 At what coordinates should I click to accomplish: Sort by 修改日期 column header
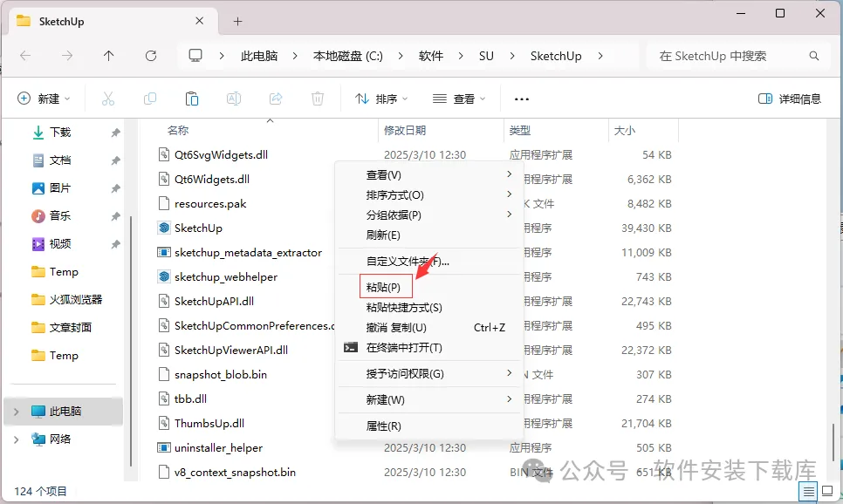[405, 131]
